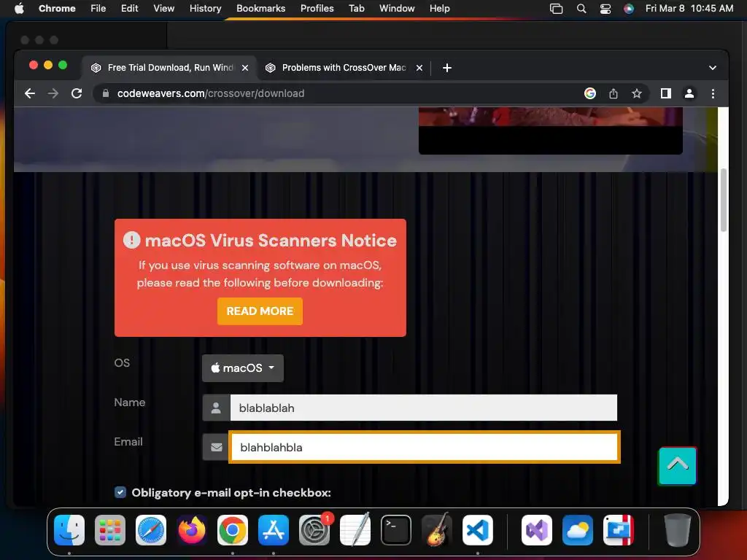Click the READ MORE button
The image size is (747, 560).
(260, 311)
